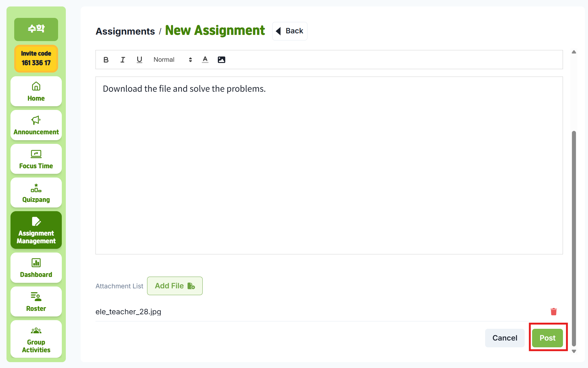Toggle italic text formatting
588x368 pixels.
[123, 60]
